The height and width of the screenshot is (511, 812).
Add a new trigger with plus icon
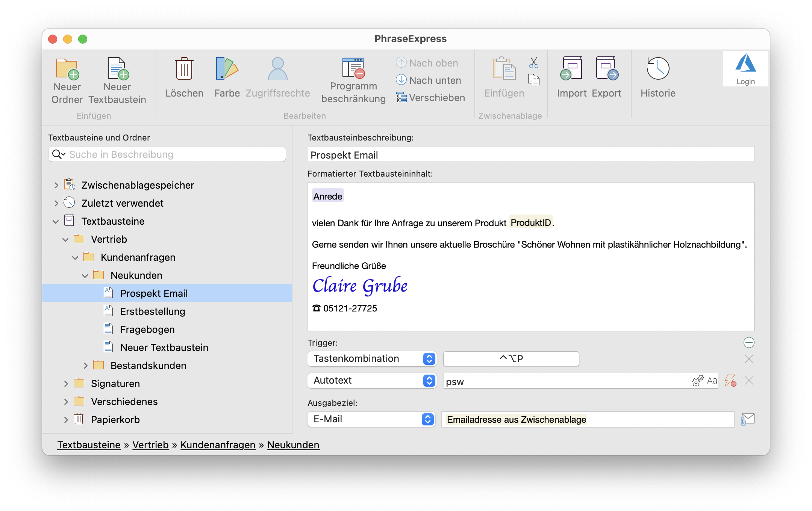pyautogui.click(x=749, y=342)
